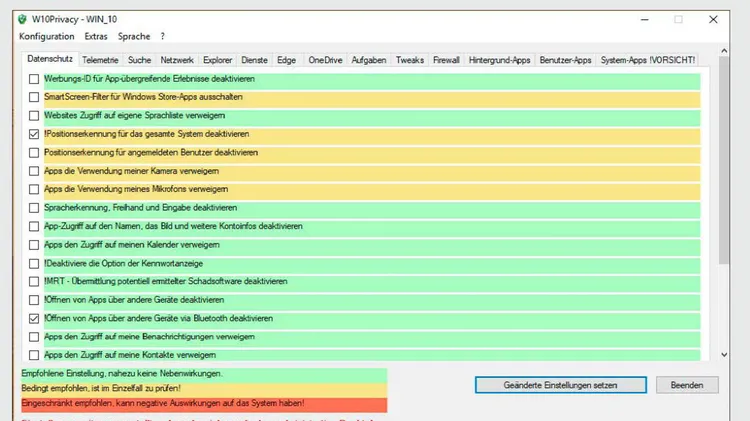Uncheck Öffnen von Apps via Bluetooth checkbox
The height and width of the screenshot is (421, 750).
(x=33, y=319)
